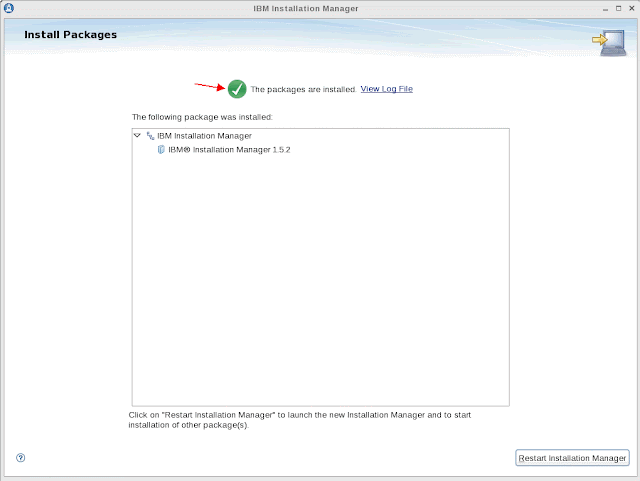This screenshot has width=640, height=481.
Task: Click the restart instruction text below the list
Action: (300, 420)
